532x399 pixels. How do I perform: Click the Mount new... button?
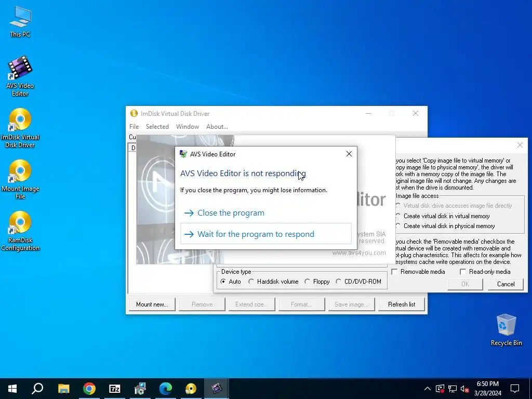point(152,304)
